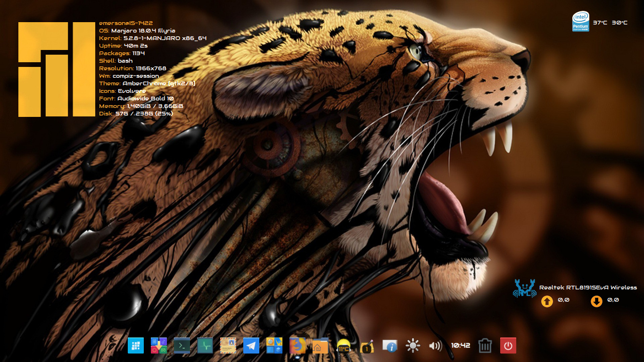Screen dimensions: 644x362
Task: Click the large Manjaro logo
Action: (x=57, y=69)
